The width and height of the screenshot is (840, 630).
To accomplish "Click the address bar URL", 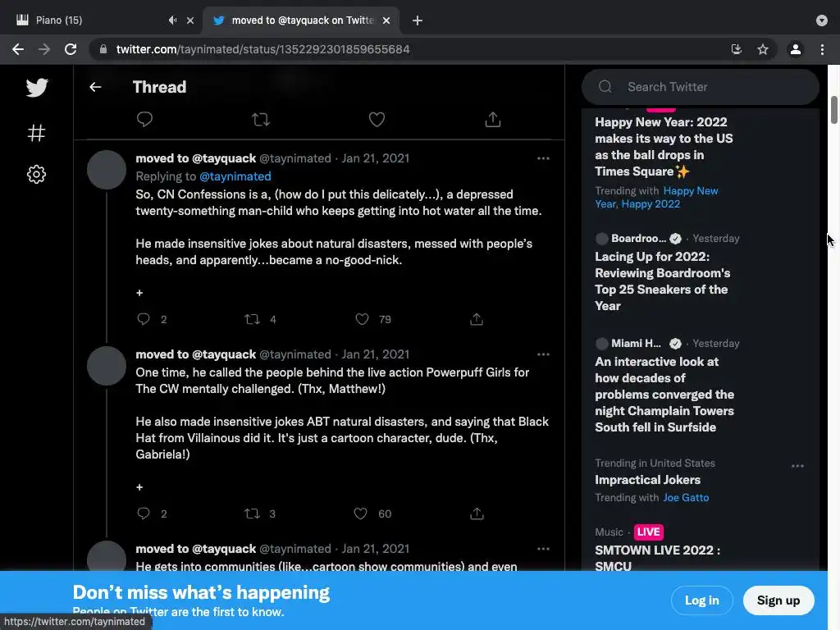I will tap(262, 49).
